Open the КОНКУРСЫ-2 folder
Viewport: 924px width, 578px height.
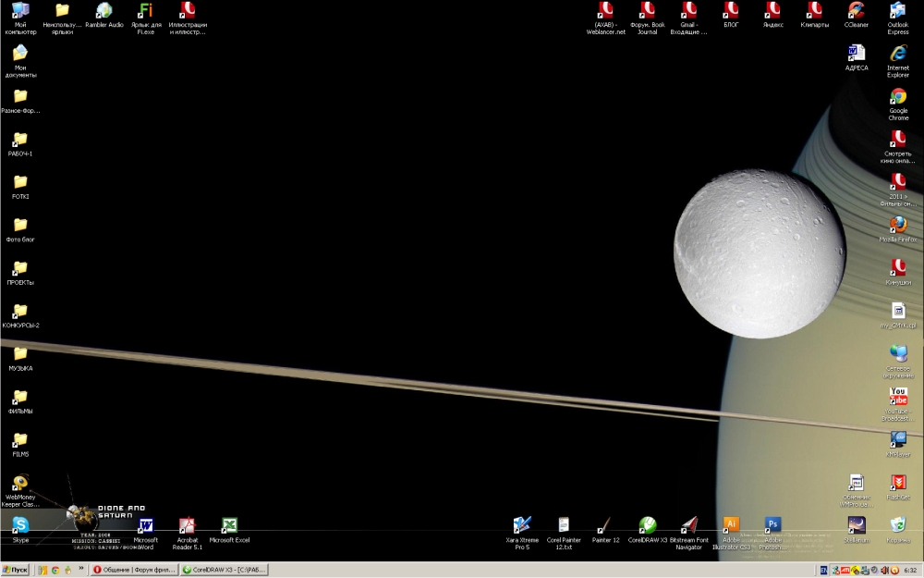tap(20, 315)
